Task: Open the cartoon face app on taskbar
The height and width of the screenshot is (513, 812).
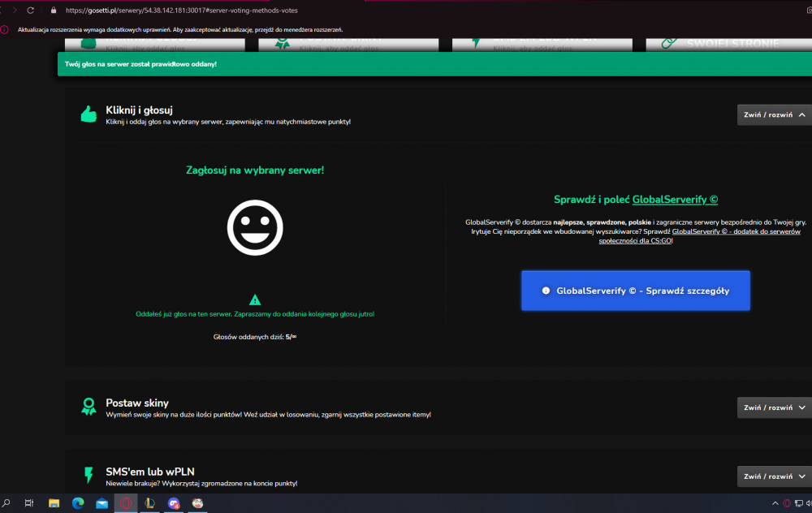Action: (197, 503)
